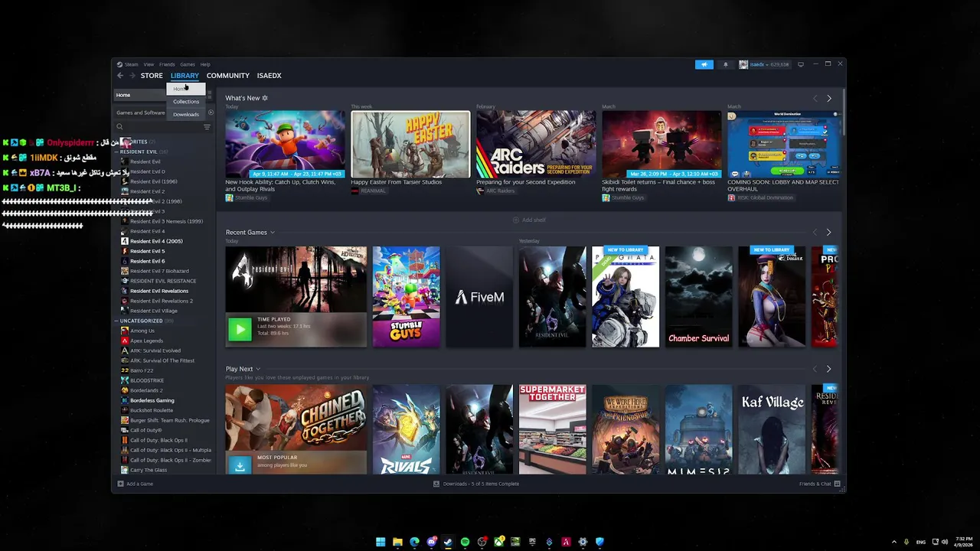Choose Downloads from the Library dropdown
The height and width of the screenshot is (551, 980).
click(x=186, y=114)
